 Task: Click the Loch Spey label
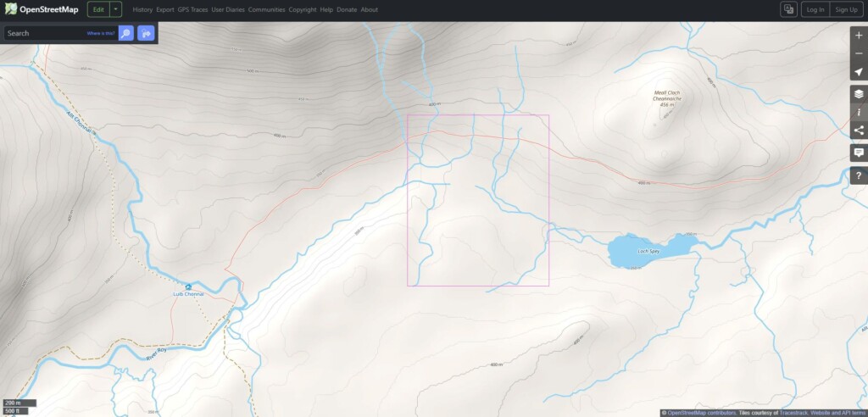[x=648, y=252]
